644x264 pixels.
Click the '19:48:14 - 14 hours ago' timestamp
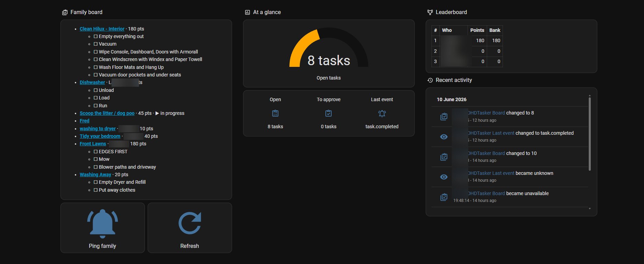point(475,201)
